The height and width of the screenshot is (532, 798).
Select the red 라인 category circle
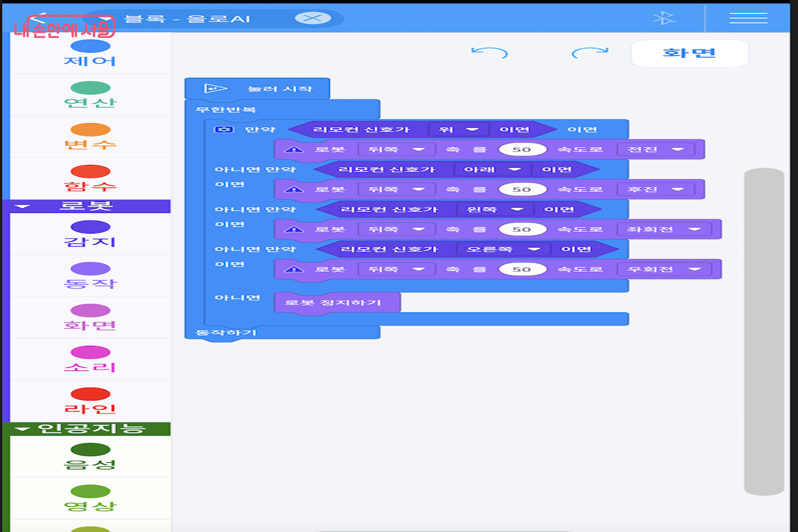(90, 394)
